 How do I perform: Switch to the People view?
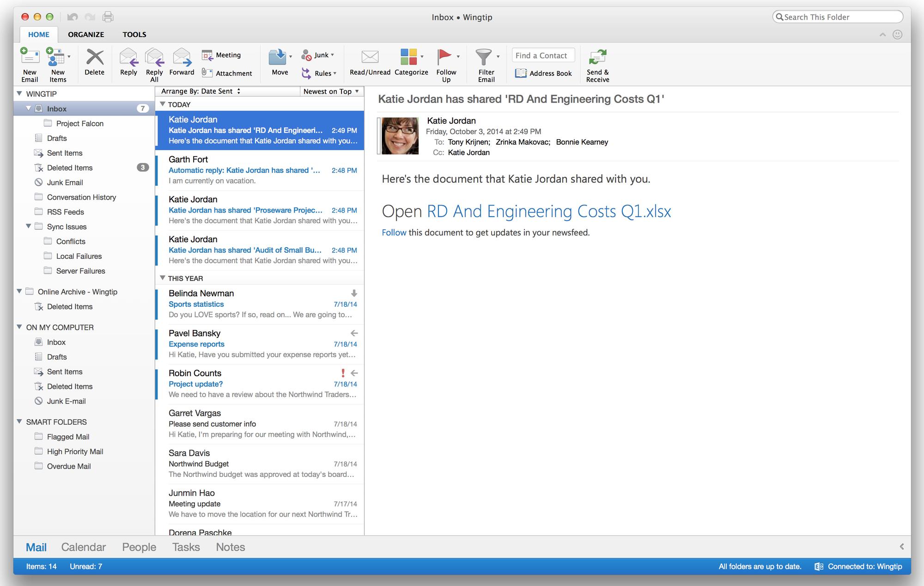[139, 547]
